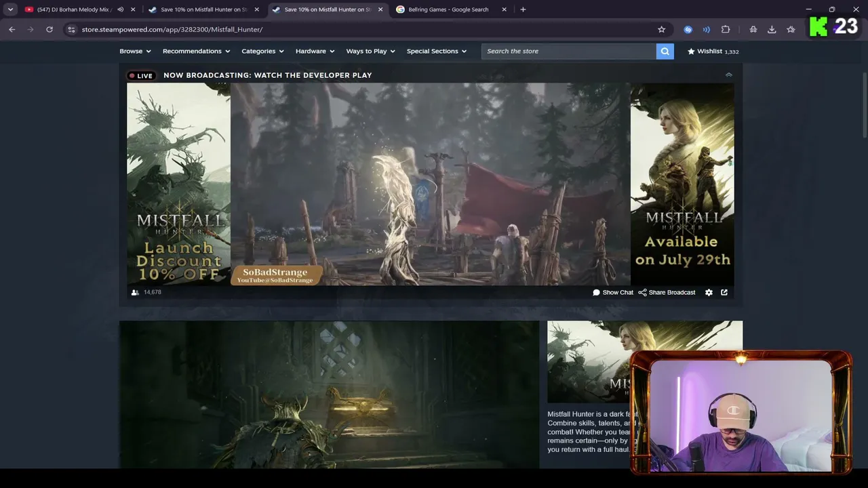The width and height of the screenshot is (868, 488).
Task: Click the viewer count people icon
Action: pos(135,292)
